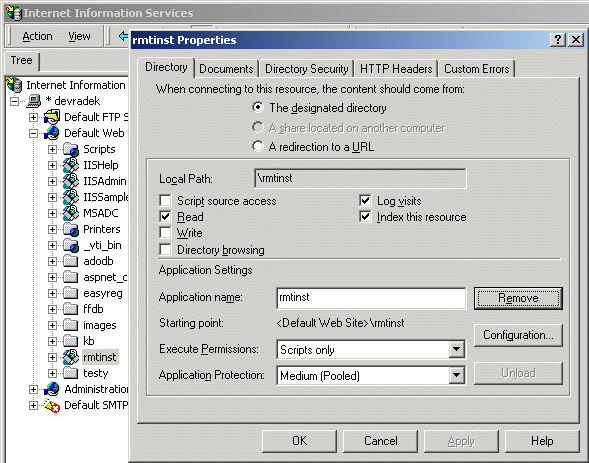Click the Internet Information Services root icon
The width and height of the screenshot is (589, 463).
(x=15, y=85)
